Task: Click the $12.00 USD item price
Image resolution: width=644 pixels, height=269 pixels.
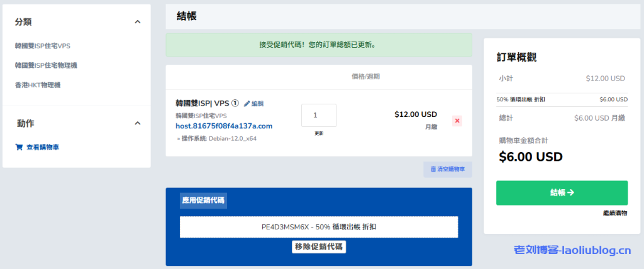Action: pyautogui.click(x=416, y=114)
